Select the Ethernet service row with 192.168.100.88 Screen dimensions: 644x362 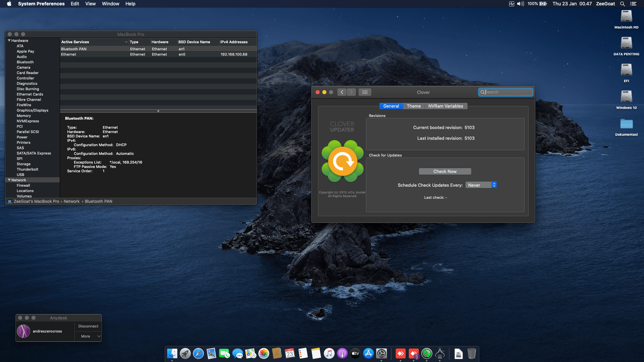click(158, 54)
